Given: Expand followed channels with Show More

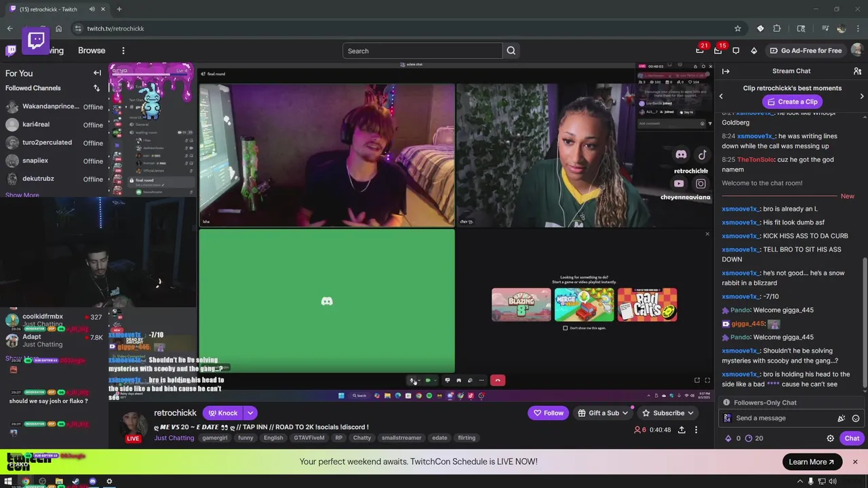Looking at the screenshot, I should (x=22, y=195).
